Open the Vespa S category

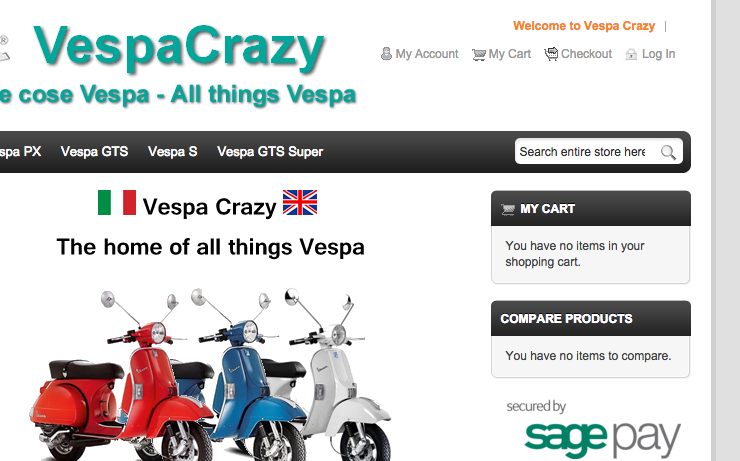coord(172,151)
